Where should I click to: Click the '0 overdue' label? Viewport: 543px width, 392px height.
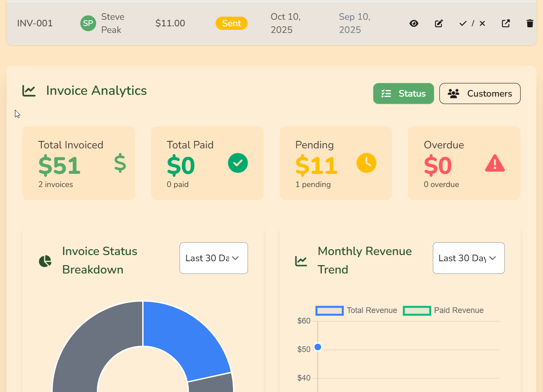pyautogui.click(x=441, y=184)
